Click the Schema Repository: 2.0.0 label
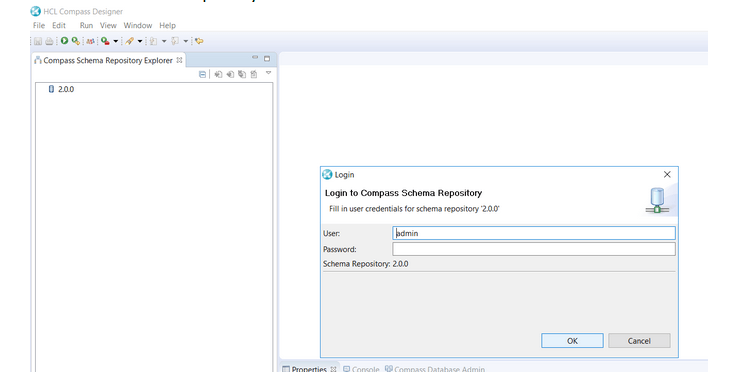The height and width of the screenshot is (375, 730). coord(365,264)
